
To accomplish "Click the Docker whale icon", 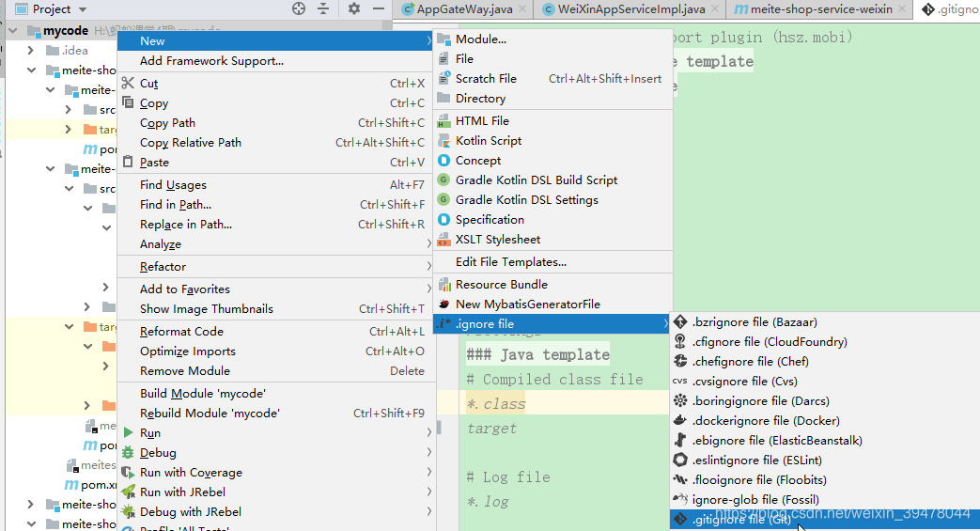I will (x=680, y=420).
